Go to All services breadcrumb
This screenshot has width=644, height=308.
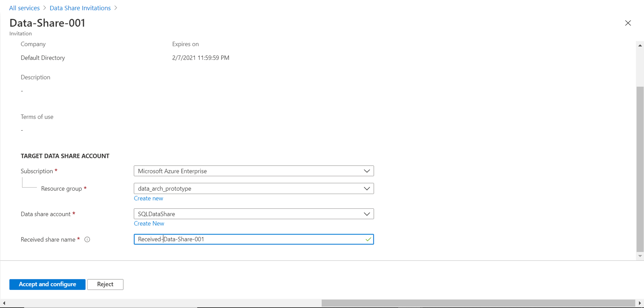[x=24, y=8]
